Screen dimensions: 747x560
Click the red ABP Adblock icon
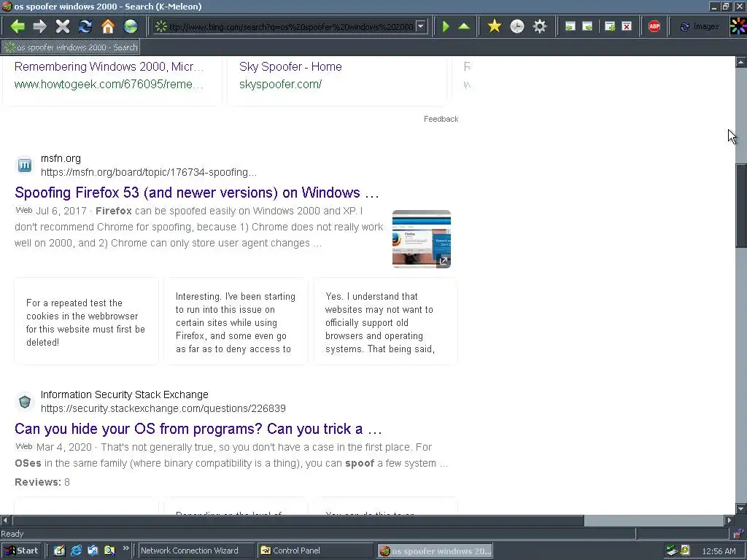click(654, 27)
